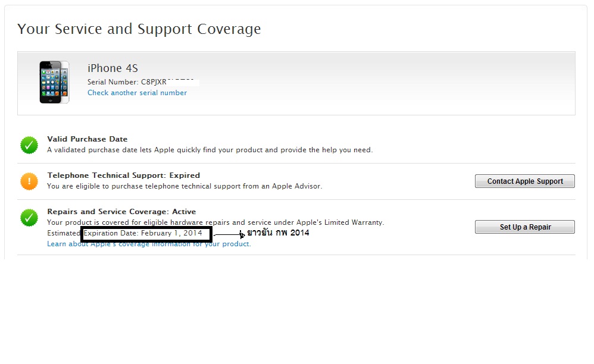Click 'Telephone Technical Support: Expired' heading
594x364 pixels.
pyautogui.click(x=123, y=175)
